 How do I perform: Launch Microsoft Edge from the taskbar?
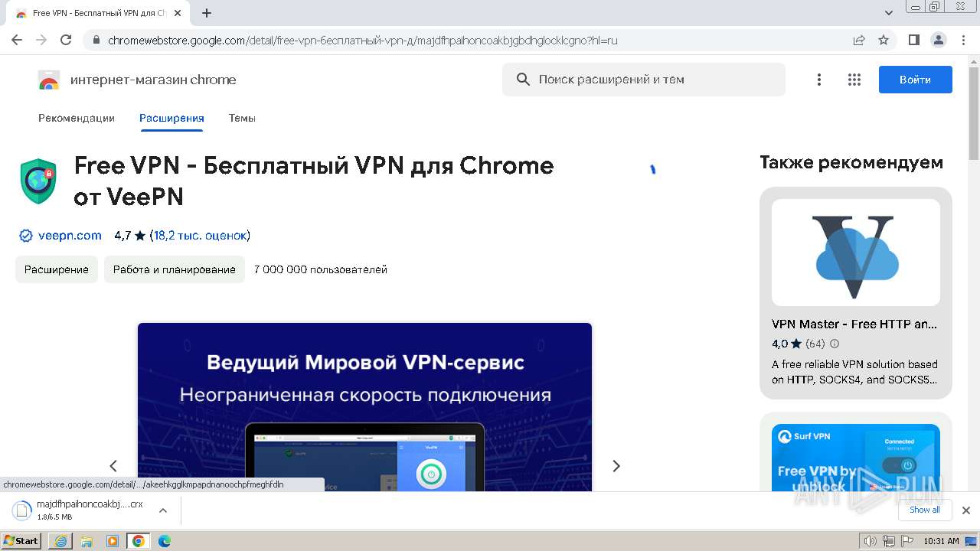tap(165, 541)
